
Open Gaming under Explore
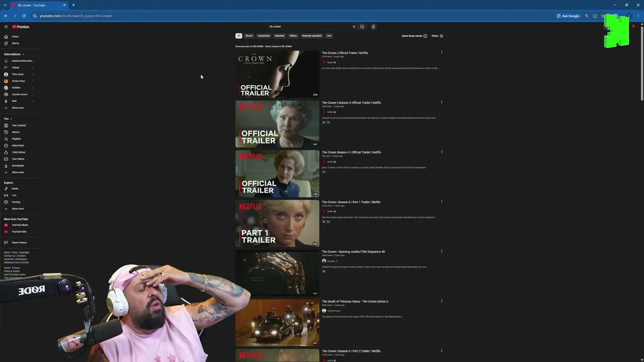(16, 202)
